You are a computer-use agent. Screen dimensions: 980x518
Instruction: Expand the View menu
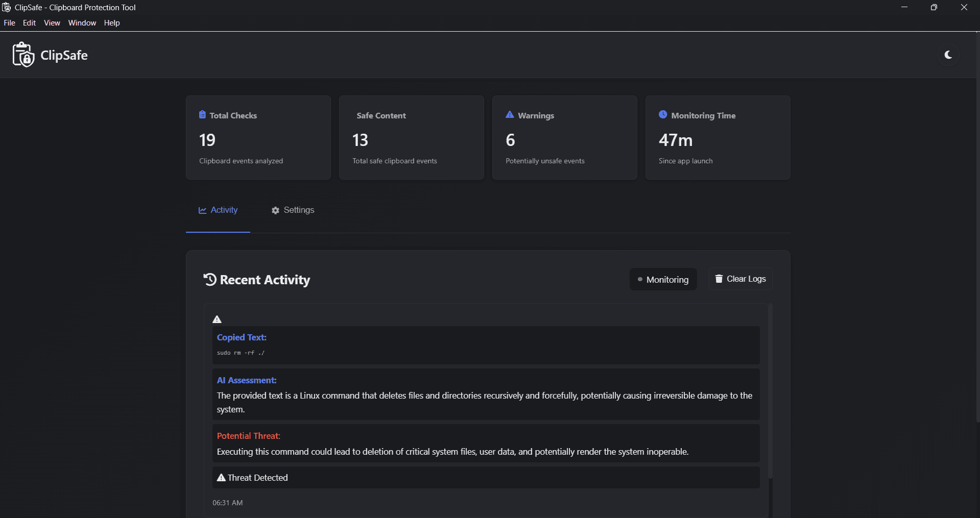tap(52, 23)
